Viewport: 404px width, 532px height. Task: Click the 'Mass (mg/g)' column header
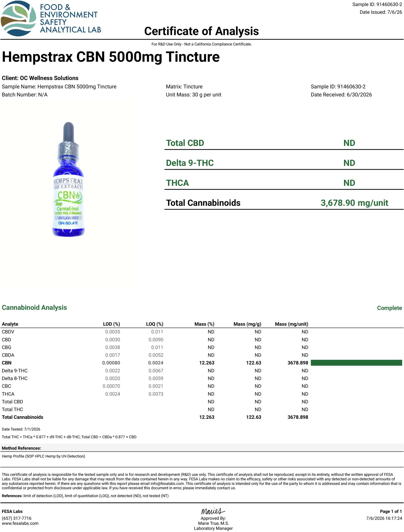(248, 324)
